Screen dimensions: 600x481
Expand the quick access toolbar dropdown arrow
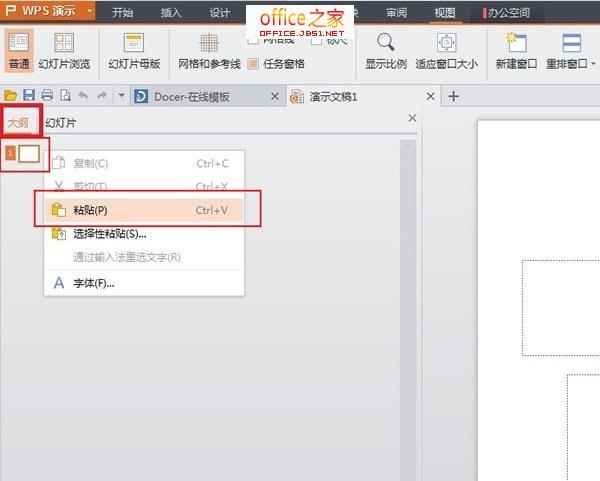tap(121, 96)
